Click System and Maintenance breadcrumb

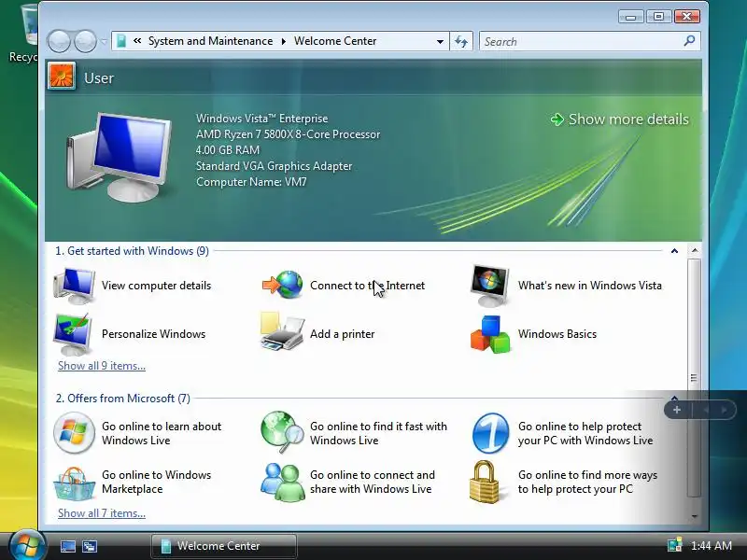[x=211, y=41]
